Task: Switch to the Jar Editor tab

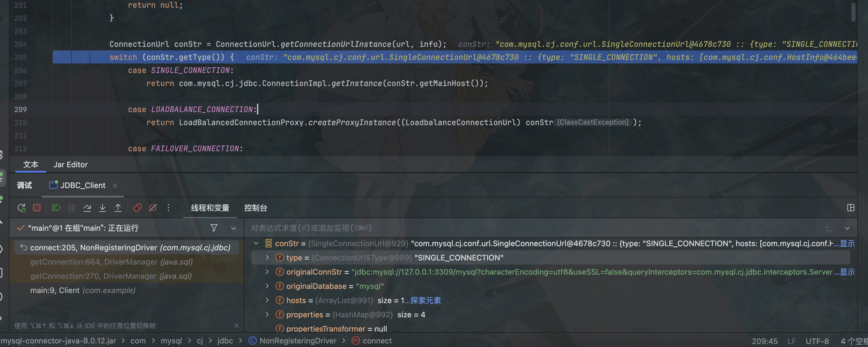Action: 71,165
